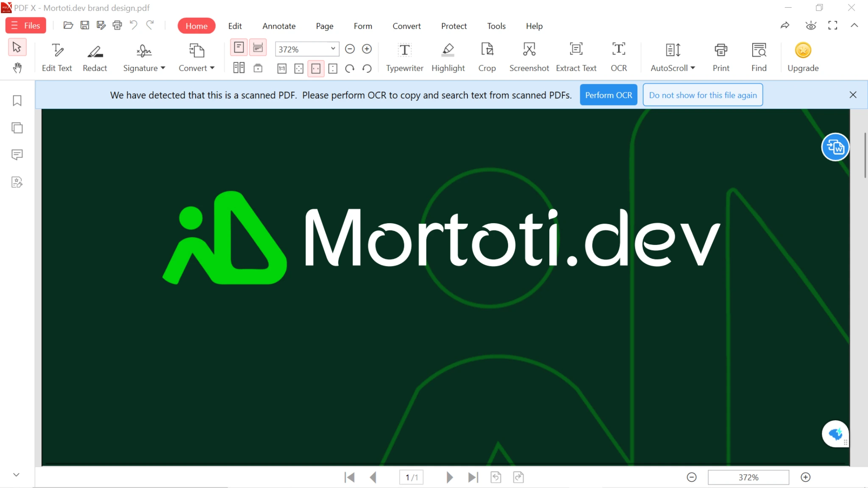
Task: Click the large Print toolbar button
Action: click(x=721, y=58)
